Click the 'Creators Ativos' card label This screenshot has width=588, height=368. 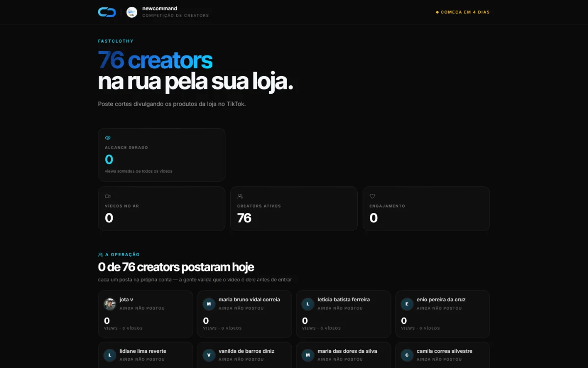point(259,206)
